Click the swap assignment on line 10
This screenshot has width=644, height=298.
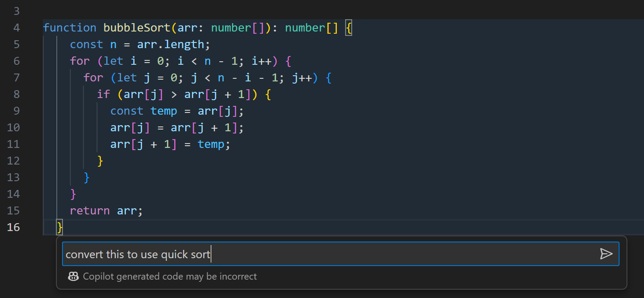click(175, 127)
